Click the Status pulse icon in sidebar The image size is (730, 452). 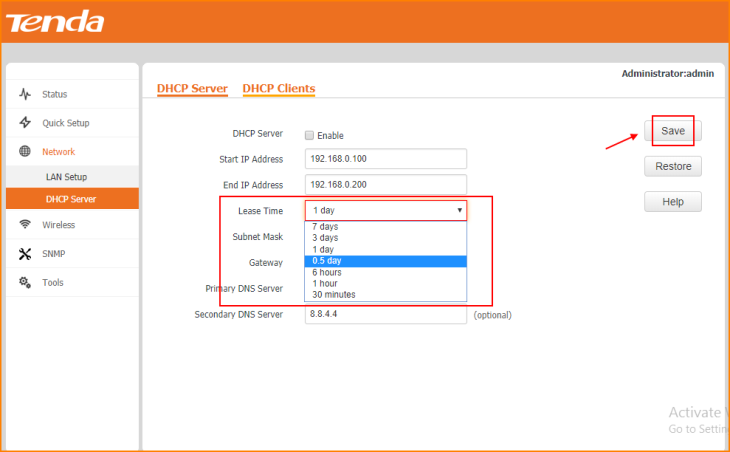(25, 94)
